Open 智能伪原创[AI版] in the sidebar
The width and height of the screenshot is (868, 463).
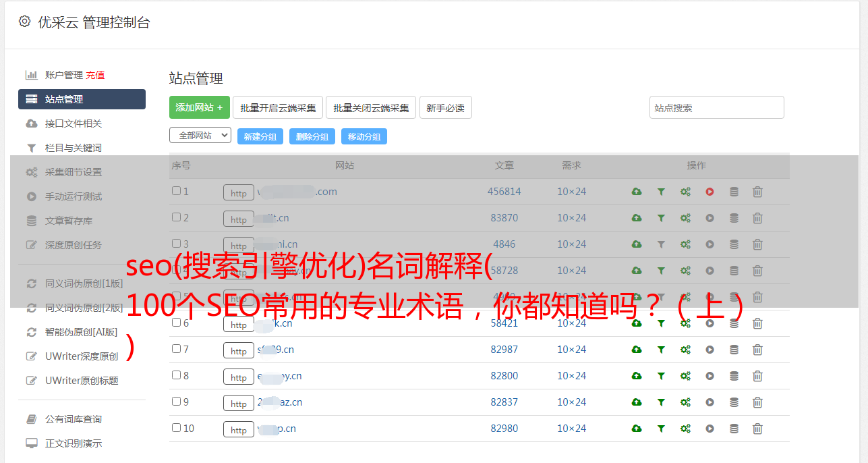coord(81,332)
